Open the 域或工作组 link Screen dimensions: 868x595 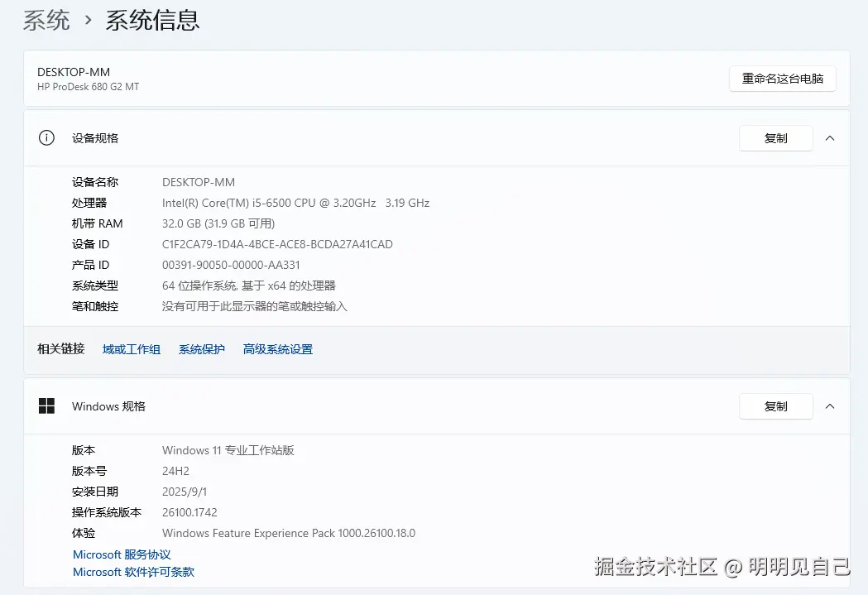pos(132,349)
